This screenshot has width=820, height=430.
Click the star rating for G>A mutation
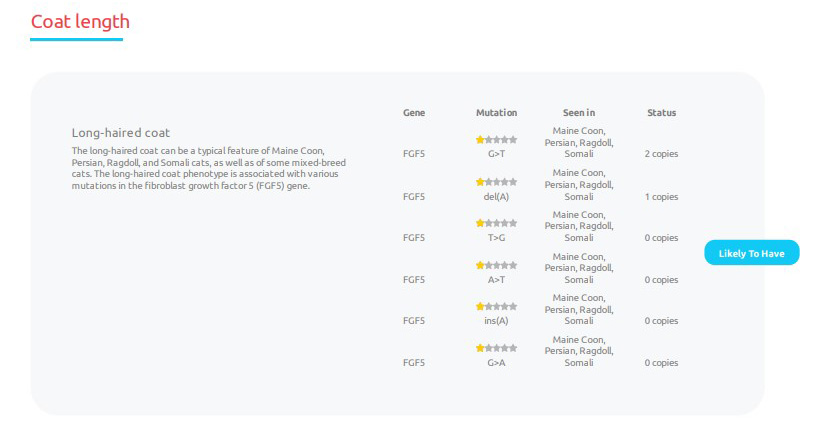[x=496, y=348]
